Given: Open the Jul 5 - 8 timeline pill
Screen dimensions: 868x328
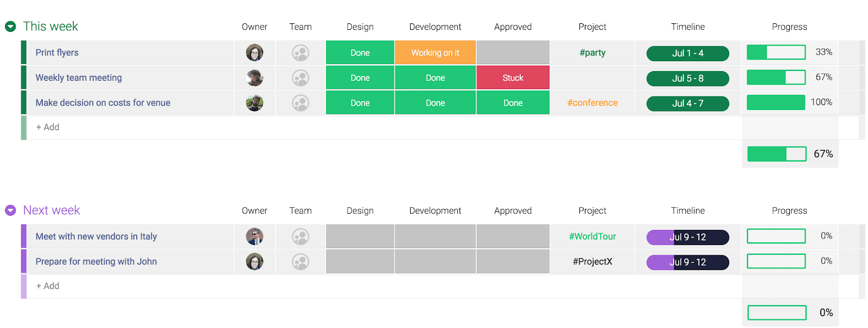Looking at the screenshot, I should point(687,78).
